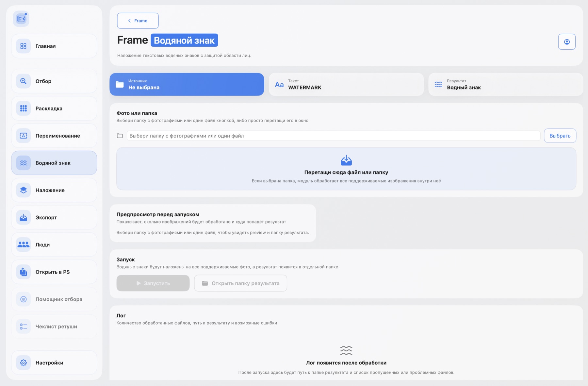The height and width of the screenshot is (386, 588).
Task: Click the Настройки gear icon
Action: 24,362
